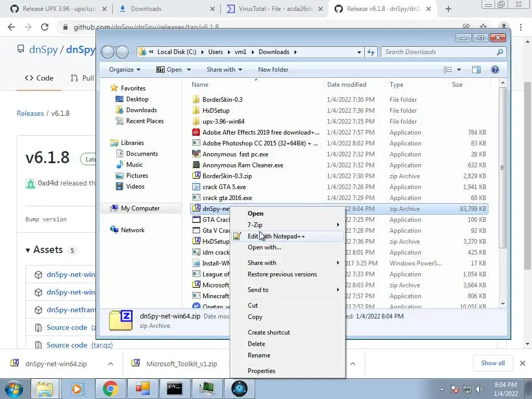The image size is (532, 399).
Task: Switch to the Downloads browser tab
Action: (166, 9)
